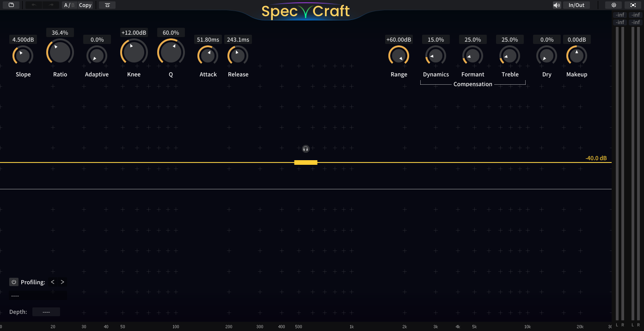
Task: Click the speaker icon beside In/Out
Action: click(x=557, y=5)
